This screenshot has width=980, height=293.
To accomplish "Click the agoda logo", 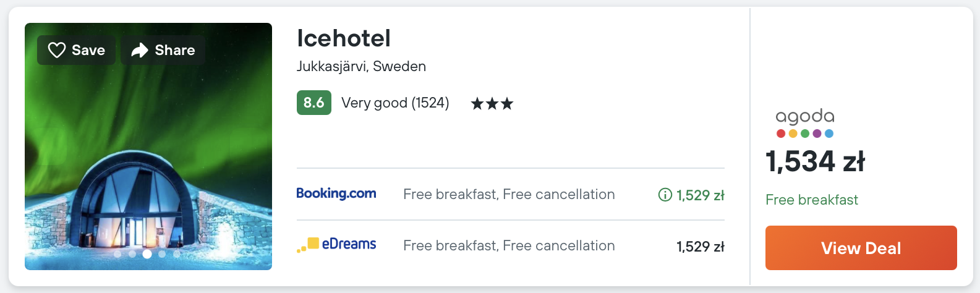I will [805, 122].
